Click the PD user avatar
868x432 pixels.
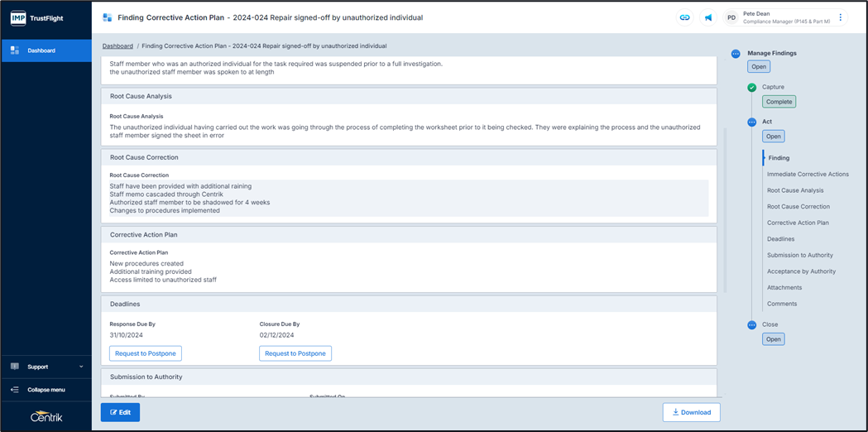[731, 17]
